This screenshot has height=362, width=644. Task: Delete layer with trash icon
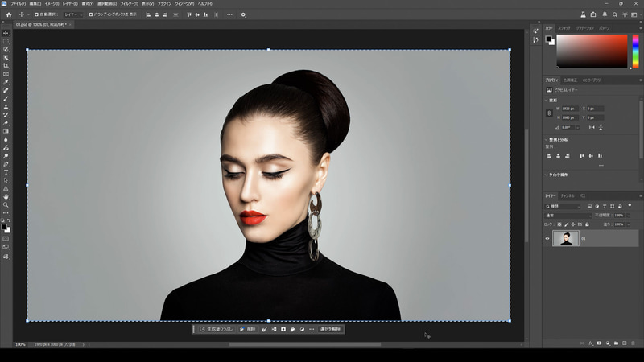coord(633,343)
